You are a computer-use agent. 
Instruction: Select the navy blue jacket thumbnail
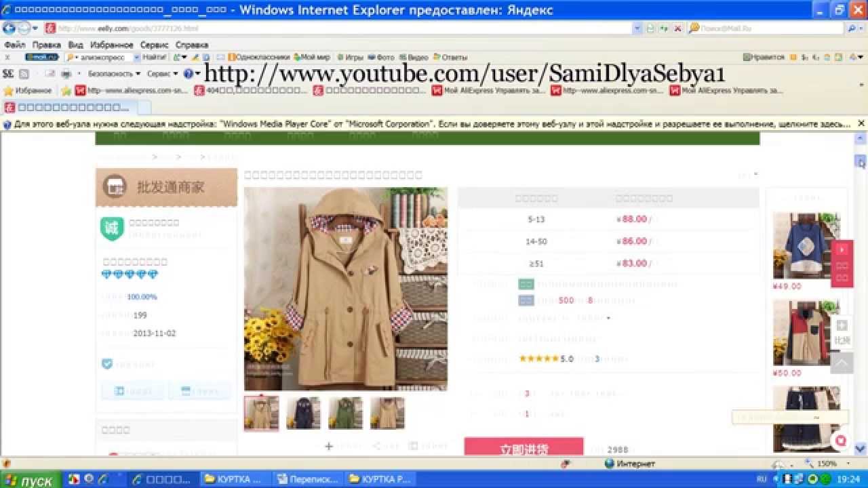[303, 413]
